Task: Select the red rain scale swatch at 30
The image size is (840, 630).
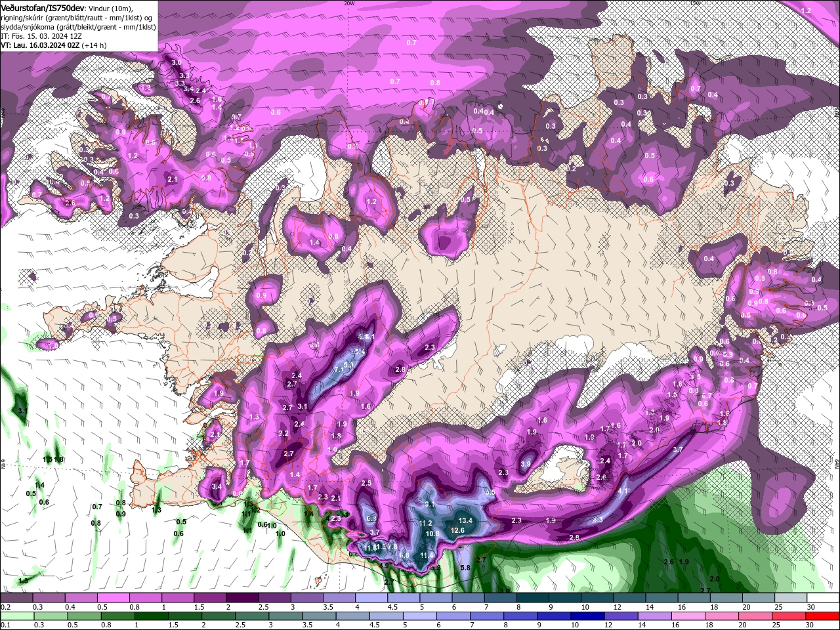Action: (824, 616)
